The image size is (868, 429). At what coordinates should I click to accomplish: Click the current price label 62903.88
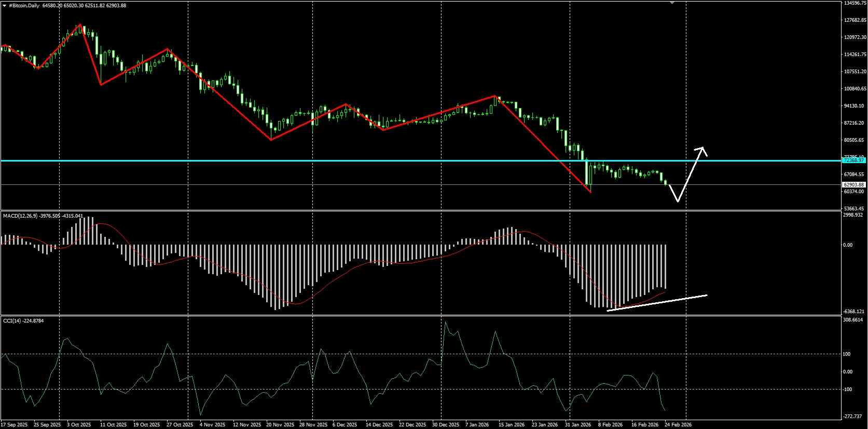click(x=854, y=184)
